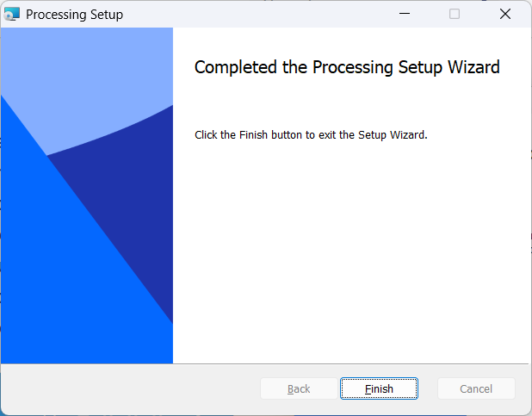Viewport: 532px width, 416px height.
Task: Click the "Click the Finish button" instruction text
Action: tap(311, 135)
